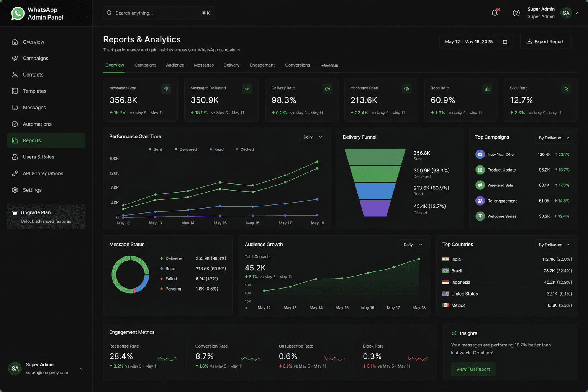
Task: Click the Reports chart sidebar icon
Action: (15, 140)
